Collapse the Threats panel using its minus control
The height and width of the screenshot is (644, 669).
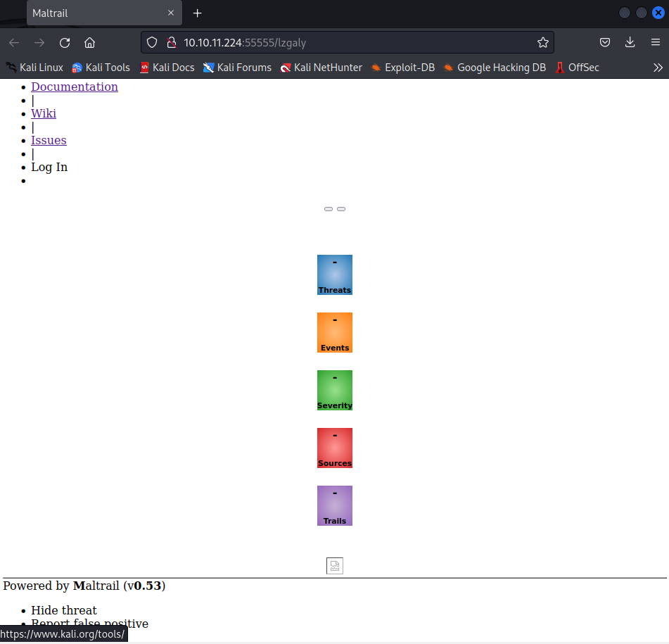coord(334,262)
